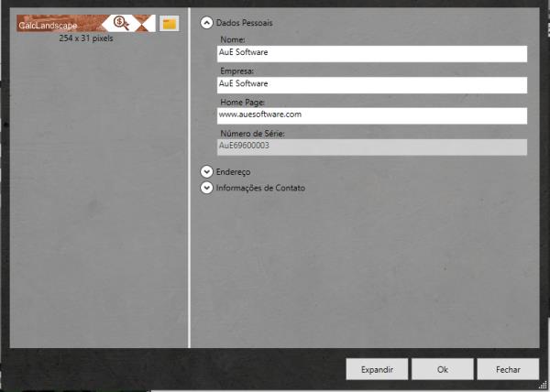Viewport: 550px width, 392px height.
Task: Focus the Empresa input field
Action: coord(371,84)
